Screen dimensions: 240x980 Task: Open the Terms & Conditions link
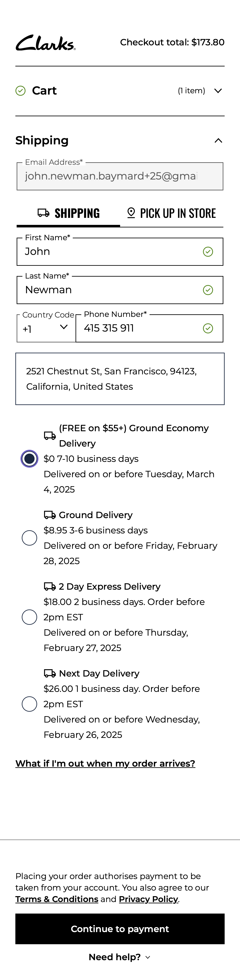click(57, 899)
